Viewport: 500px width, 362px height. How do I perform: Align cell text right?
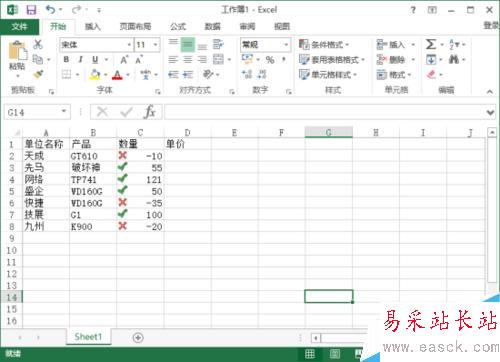point(202,60)
